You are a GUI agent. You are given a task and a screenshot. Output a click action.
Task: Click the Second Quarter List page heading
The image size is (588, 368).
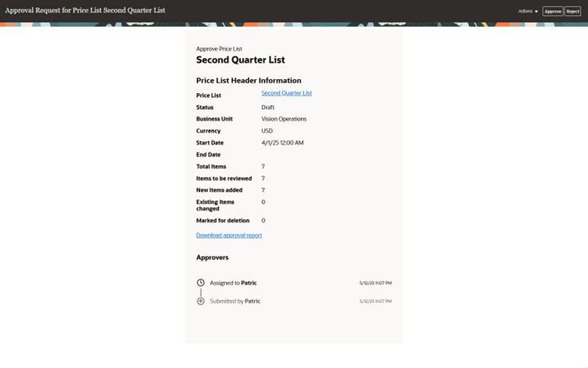point(240,60)
